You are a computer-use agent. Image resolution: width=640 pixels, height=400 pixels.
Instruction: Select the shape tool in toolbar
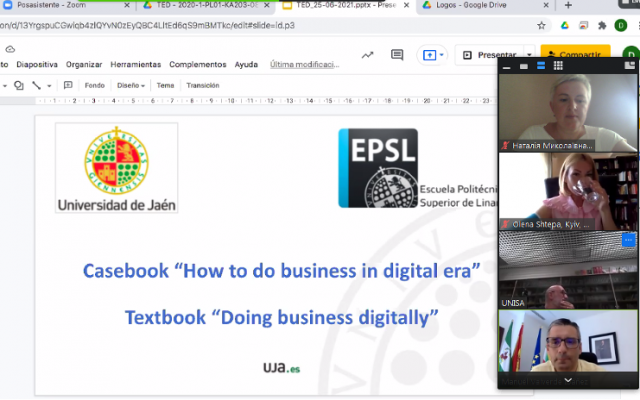(18, 85)
